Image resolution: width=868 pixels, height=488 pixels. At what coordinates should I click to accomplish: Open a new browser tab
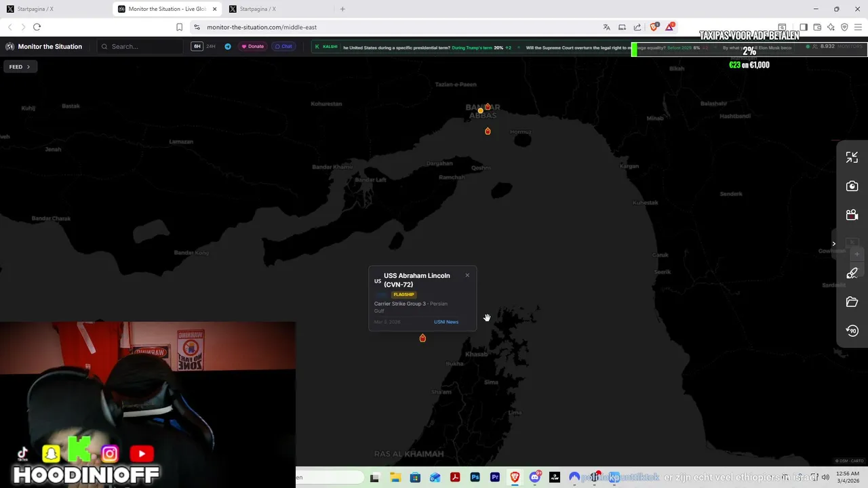(x=342, y=9)
